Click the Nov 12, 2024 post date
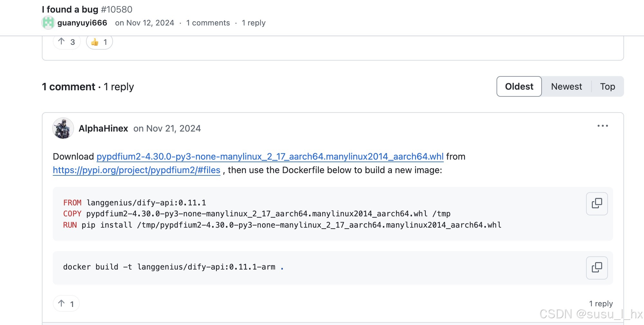 [150, 23]
